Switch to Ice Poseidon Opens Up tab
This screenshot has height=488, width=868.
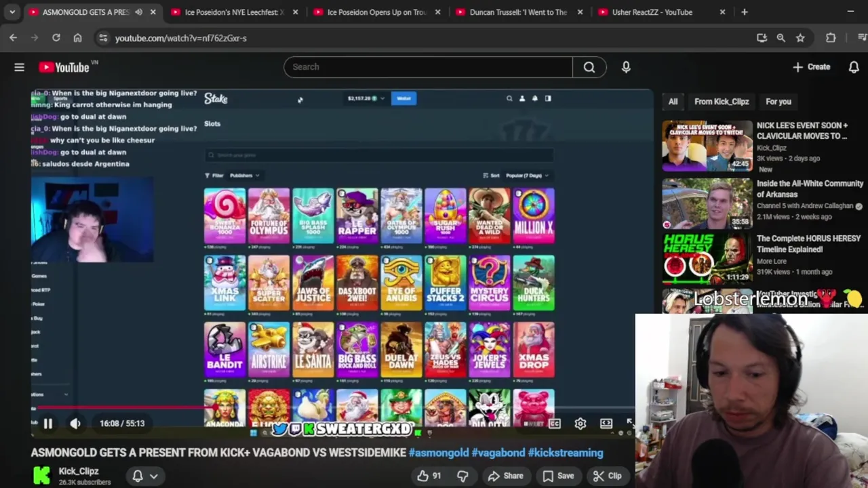click(x=376, y=12)
